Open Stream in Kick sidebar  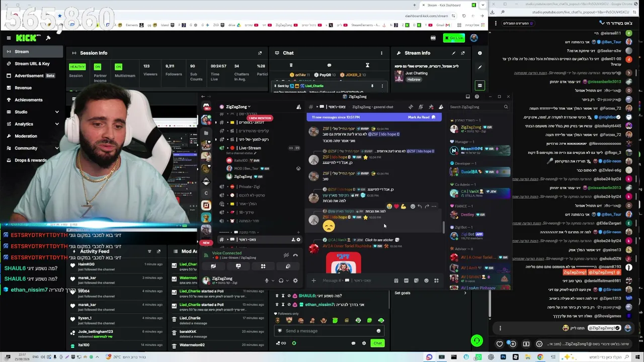[x=32, y=52]
